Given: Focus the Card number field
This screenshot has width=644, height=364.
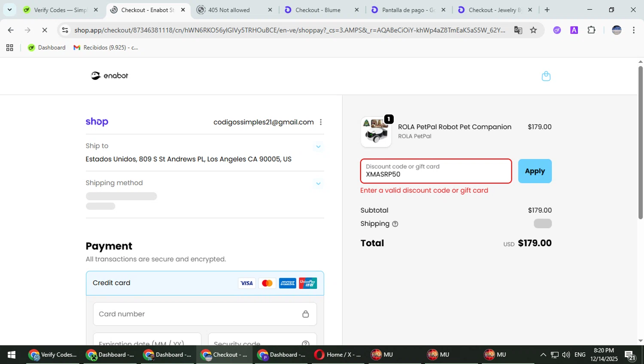Looking at the screenshot, I should coord(205,314).
